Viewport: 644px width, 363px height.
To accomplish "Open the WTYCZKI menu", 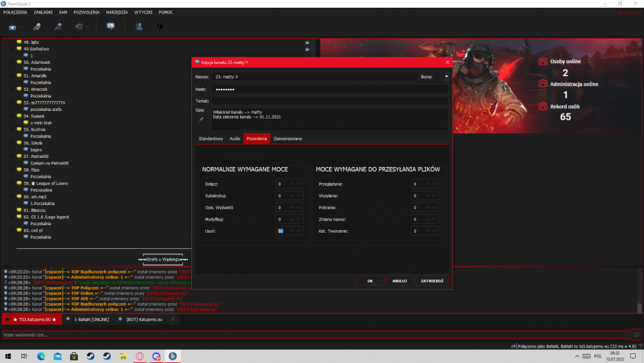I will click(x=144, y=12).
